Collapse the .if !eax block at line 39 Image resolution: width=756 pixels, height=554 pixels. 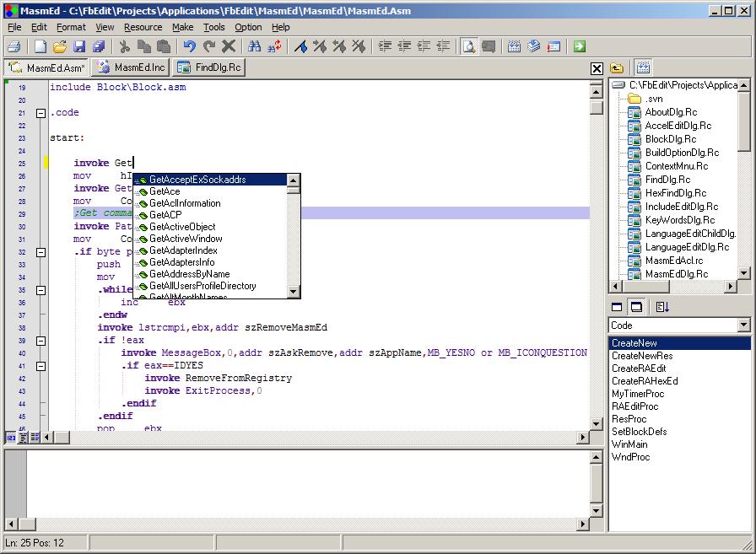point(41,341)
